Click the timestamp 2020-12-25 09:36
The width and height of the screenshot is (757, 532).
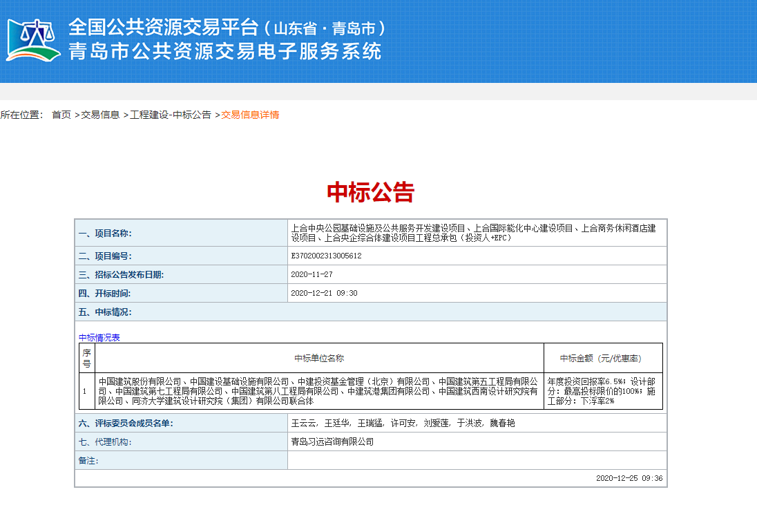tap(629, 478)
